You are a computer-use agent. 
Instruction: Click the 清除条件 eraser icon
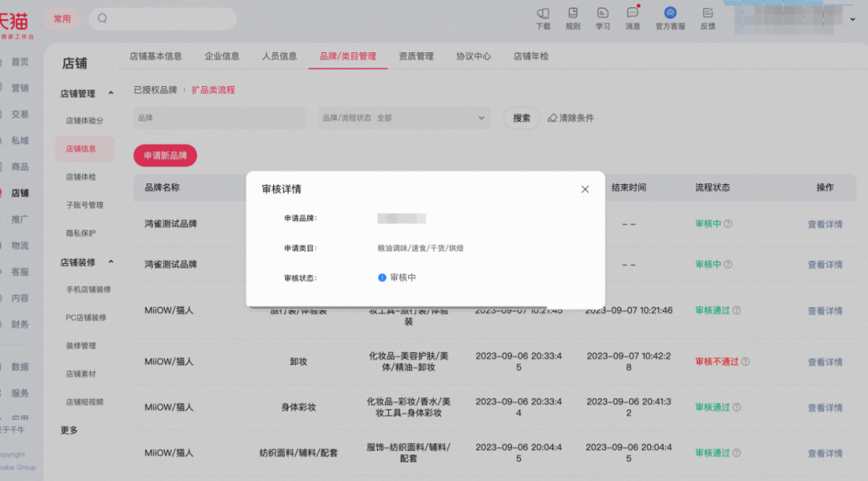tap(553, 118)
